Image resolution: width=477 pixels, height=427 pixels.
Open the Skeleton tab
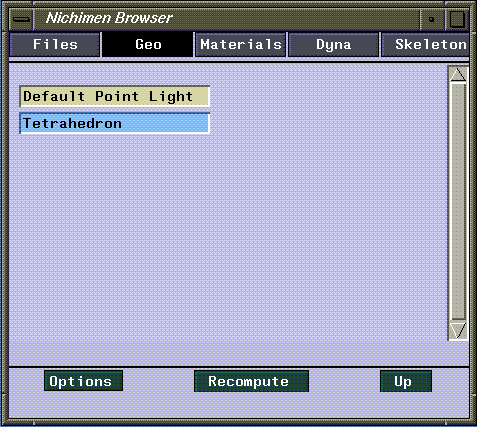click(425, 45)
